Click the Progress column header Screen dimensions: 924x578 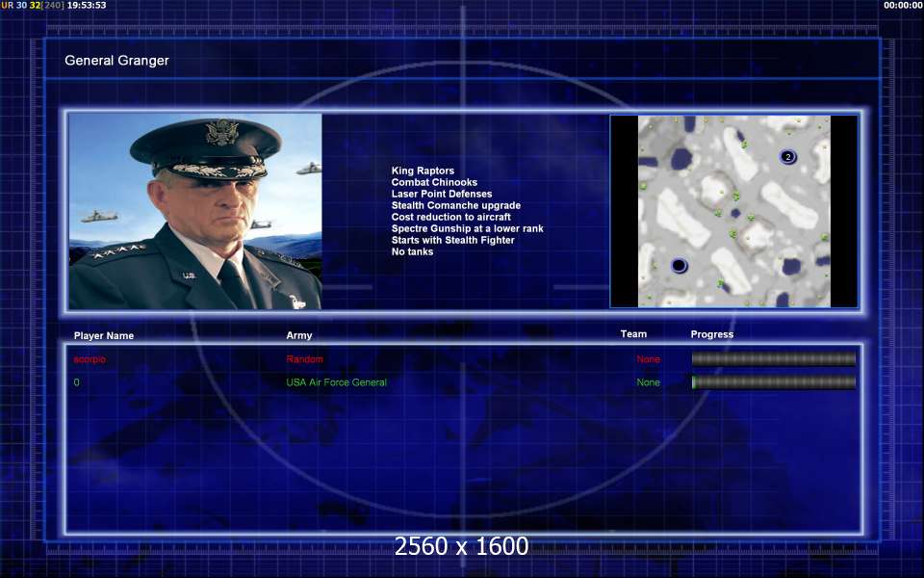tap(711, 334)
